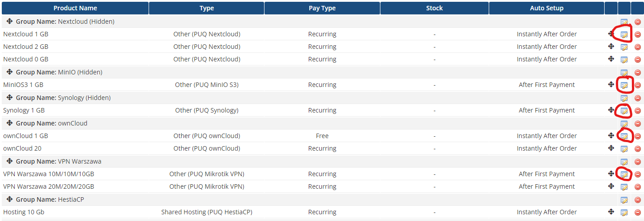Image resolution: width=644 pixels, height=221 pixels.
Task: Edit the Nextcloud (Hidden) group
Action: pos(624,22)
